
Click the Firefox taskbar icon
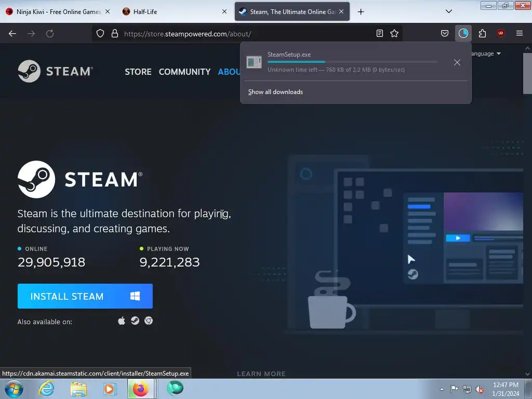(140, 389)
